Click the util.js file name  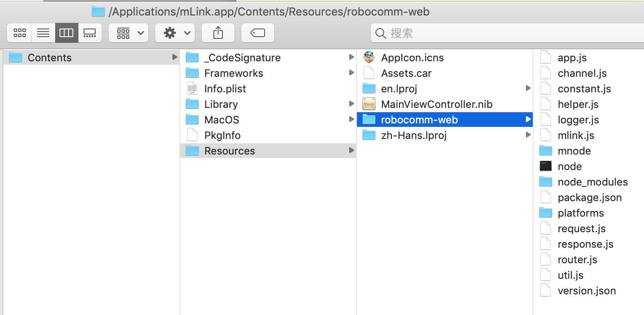click(x=571, y=275)
